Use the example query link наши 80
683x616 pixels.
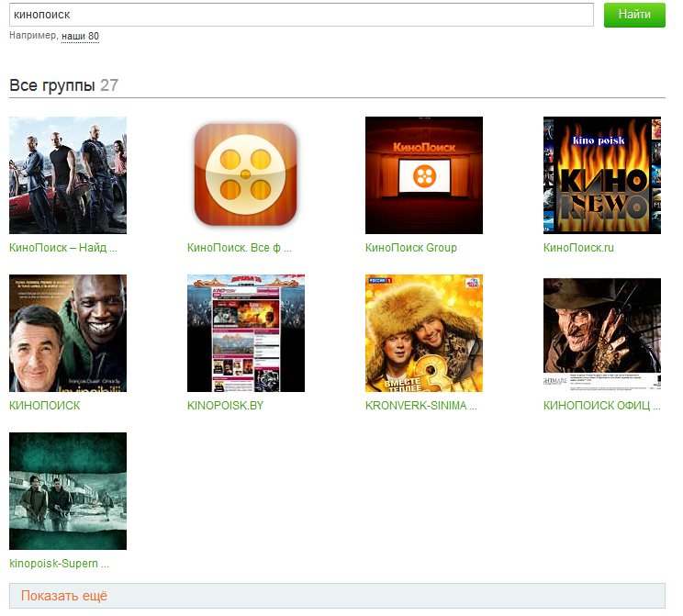pyautogui.click(x=80, y=36)
